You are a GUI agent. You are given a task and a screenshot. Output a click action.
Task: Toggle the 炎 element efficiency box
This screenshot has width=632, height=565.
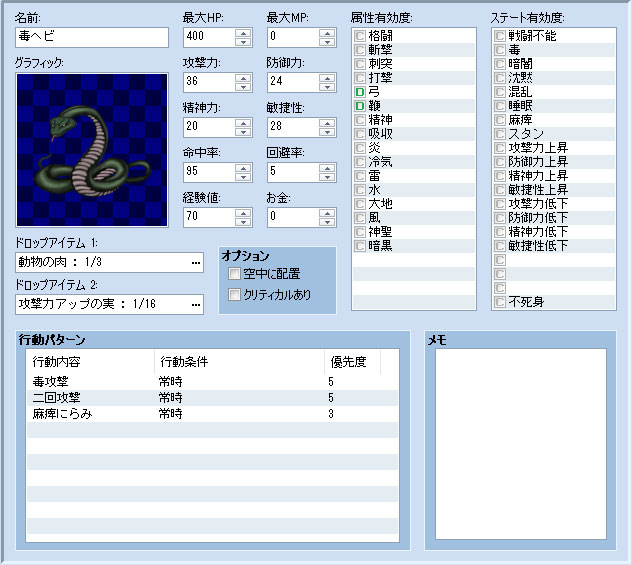(361, 147)
